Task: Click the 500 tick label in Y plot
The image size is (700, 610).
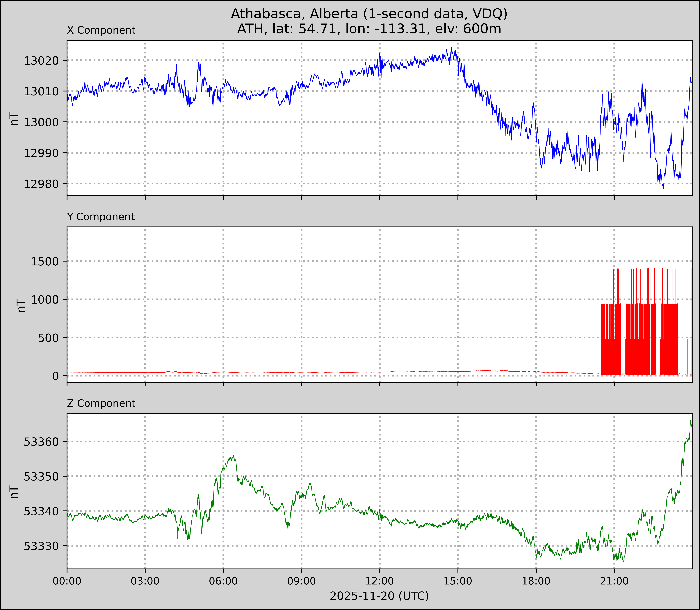Action: tap(48, 338)
